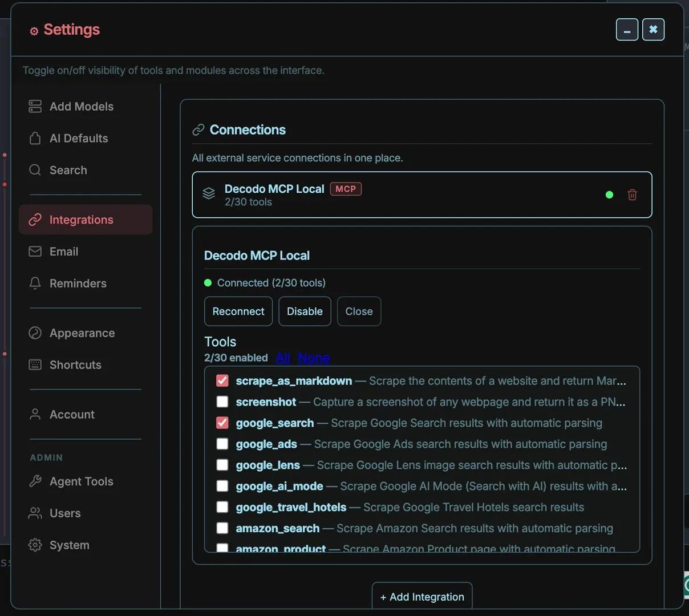Click the layers icon on the Decodo MCP Local card
689x616 pixels.
(209, 194)
